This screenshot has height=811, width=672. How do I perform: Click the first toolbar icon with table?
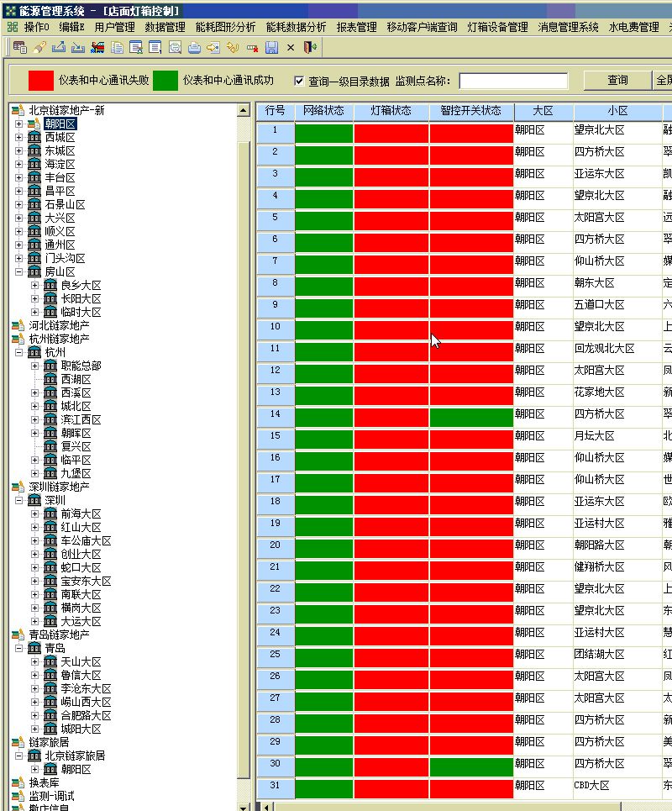pos(19,47)
